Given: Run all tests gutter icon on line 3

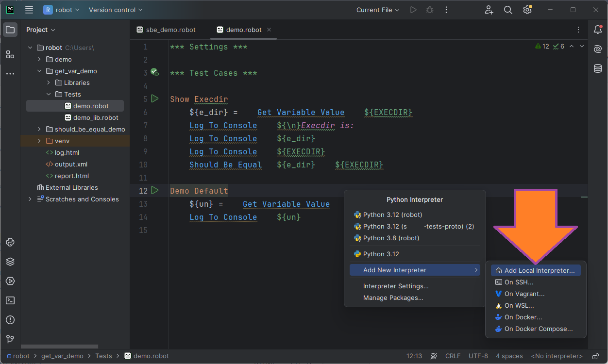Looking at the screenshot, I should point(155,72).
